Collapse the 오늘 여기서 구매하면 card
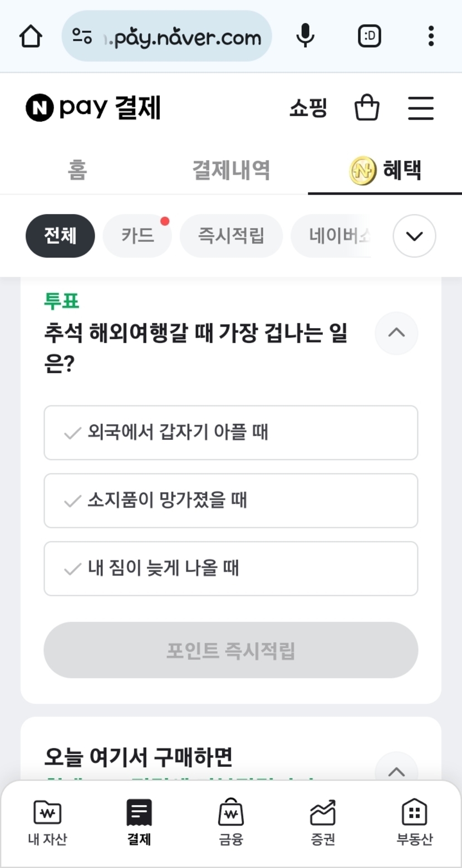 (x=396, y=771)
